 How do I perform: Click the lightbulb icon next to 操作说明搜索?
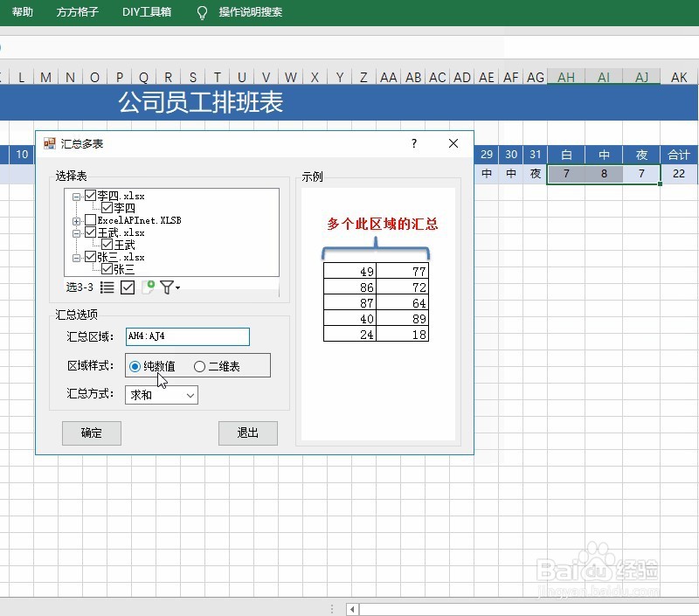click(x=202, y=12)
